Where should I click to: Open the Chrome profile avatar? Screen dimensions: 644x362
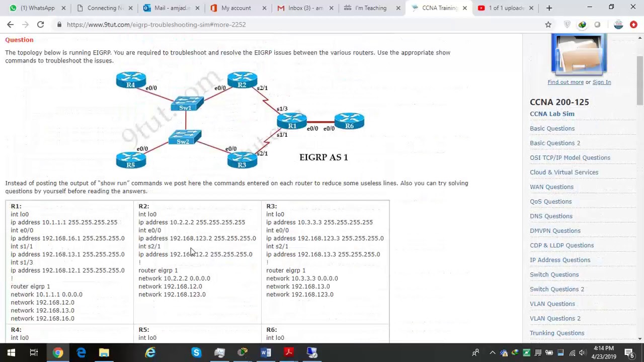(618, 25)
